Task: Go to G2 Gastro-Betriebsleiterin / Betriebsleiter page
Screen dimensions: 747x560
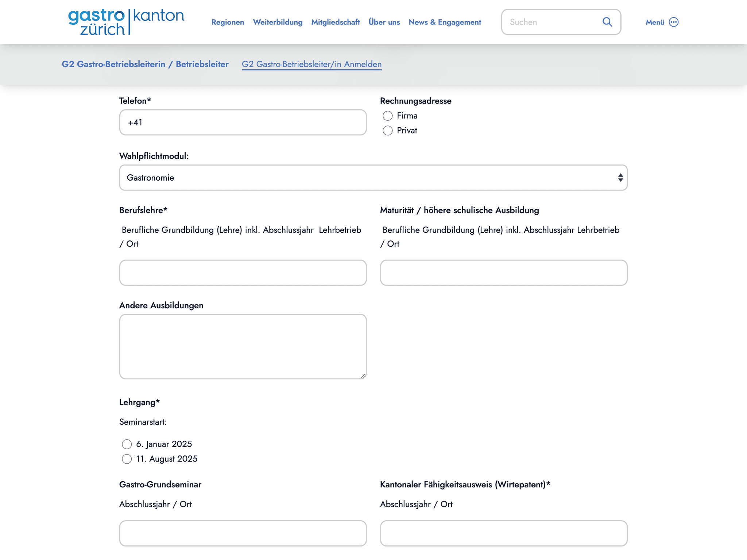Action: coord(145,64)
